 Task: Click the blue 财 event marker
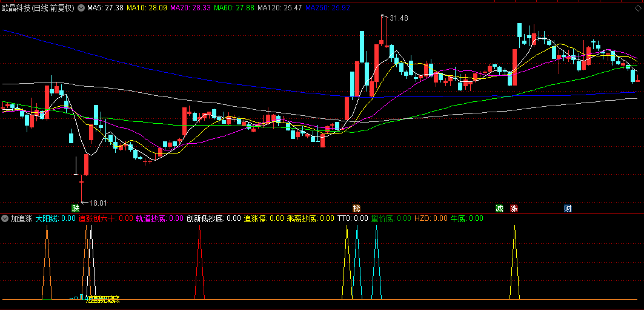pyautogui.click(x=568, y=208)
